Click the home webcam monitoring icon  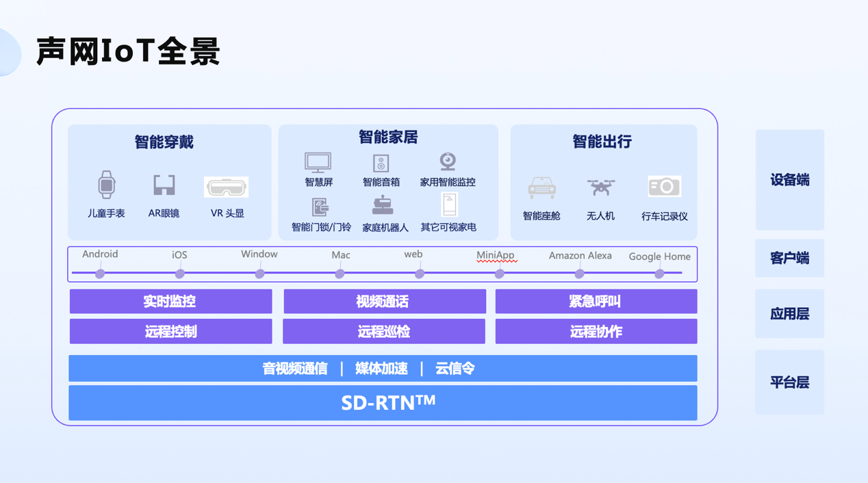(x=448, y=161)
